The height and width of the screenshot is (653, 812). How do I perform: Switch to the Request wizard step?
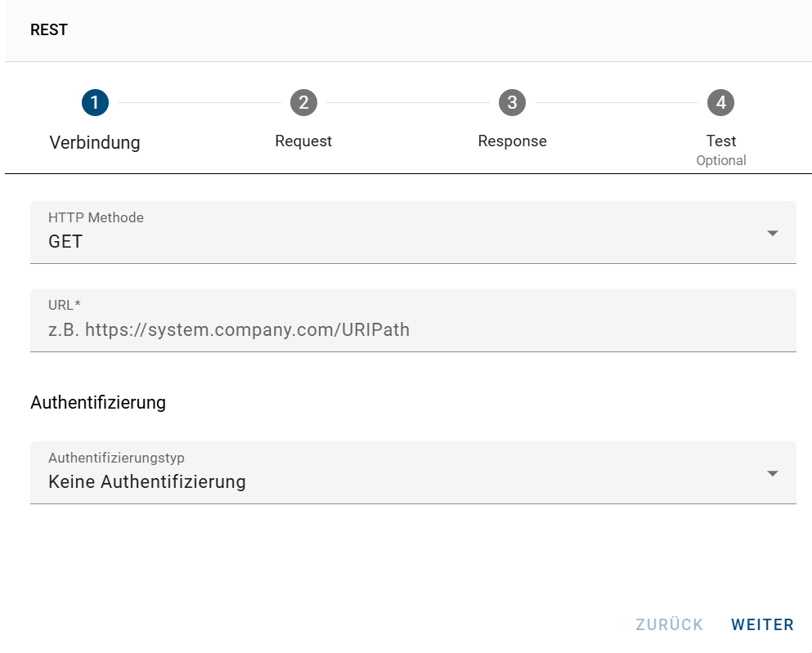point(303,141)
